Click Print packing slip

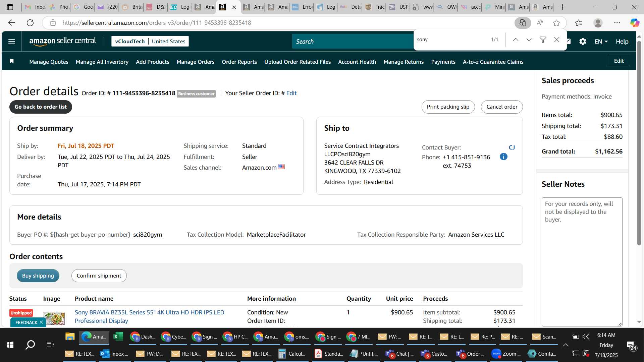[448, 107]
